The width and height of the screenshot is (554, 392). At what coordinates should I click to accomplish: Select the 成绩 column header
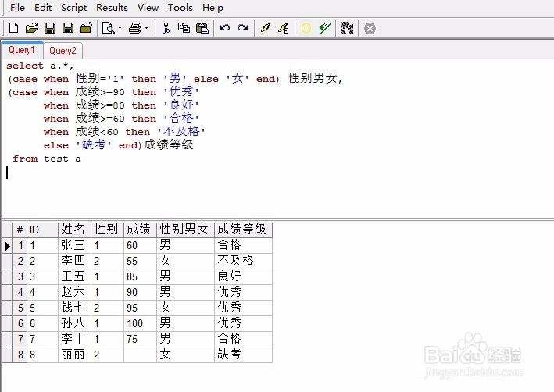tap(140, 230)
